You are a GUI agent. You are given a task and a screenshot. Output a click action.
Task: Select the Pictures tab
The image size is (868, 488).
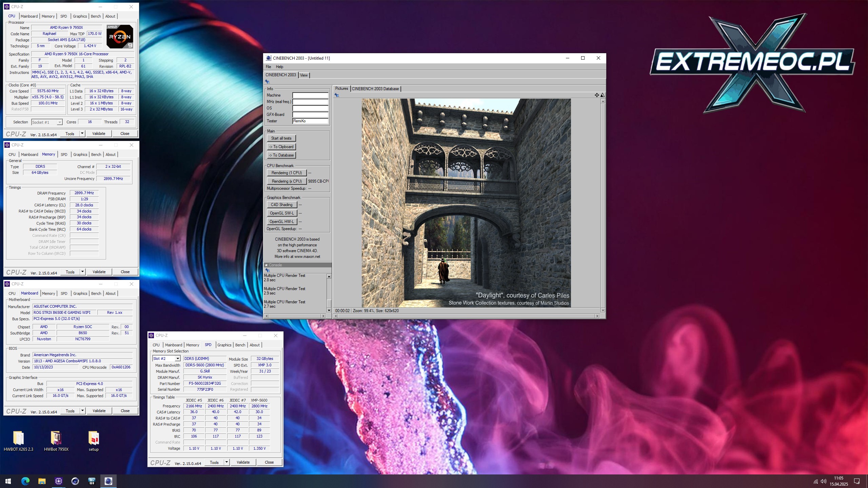tap(341, 88)
